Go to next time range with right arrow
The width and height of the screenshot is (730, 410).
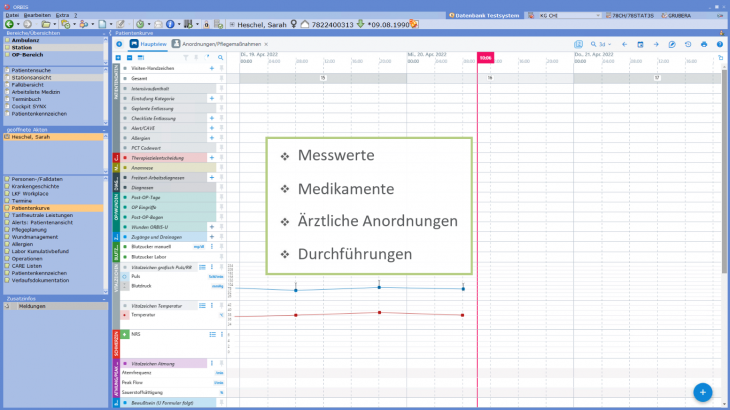pos(656,45)
